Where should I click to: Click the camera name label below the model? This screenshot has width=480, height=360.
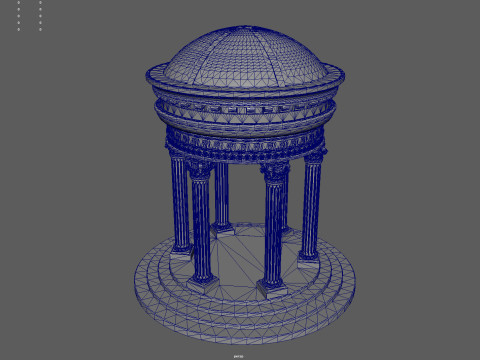(238, 356)
